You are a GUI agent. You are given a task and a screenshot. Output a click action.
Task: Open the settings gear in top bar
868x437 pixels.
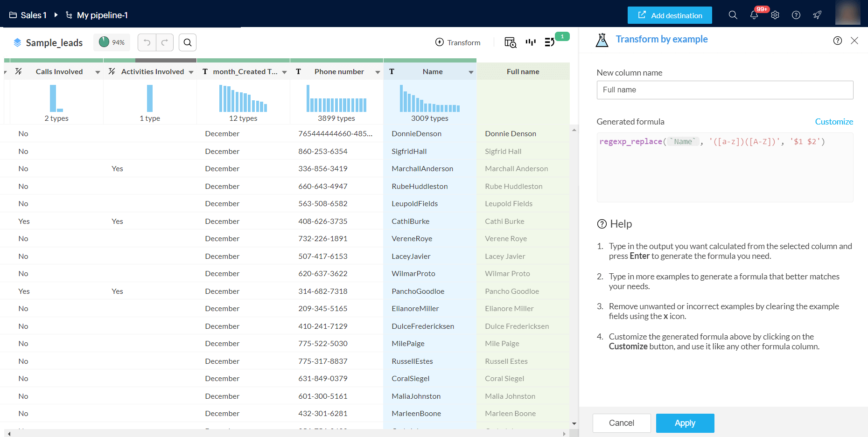pyautogui.click(x=775, y=15)
